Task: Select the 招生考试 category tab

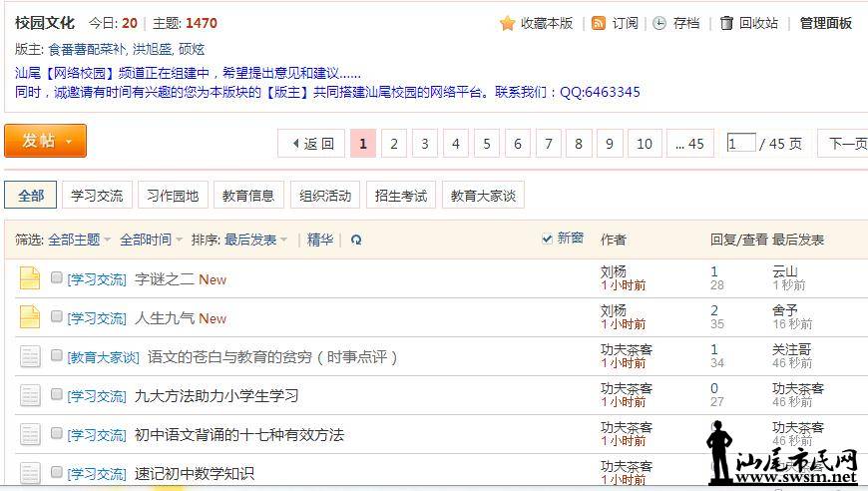Action: 400,196
